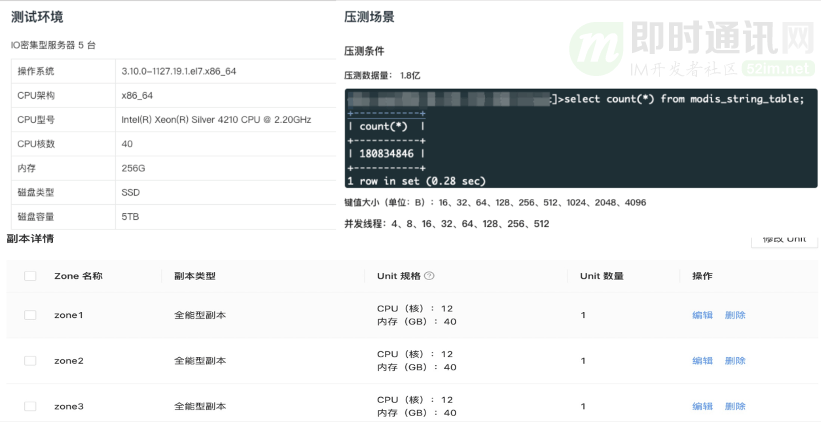Image resolution: width=821 pixels, height=422 pixels.
Task: Click the Intel Xeon Silver 4210 value
Action: click(x=216, y=119)
